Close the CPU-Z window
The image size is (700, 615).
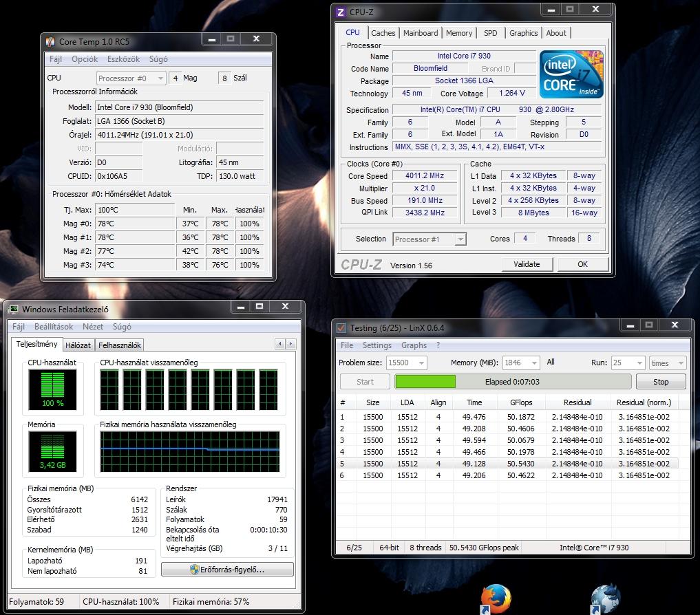click(595, 10)
